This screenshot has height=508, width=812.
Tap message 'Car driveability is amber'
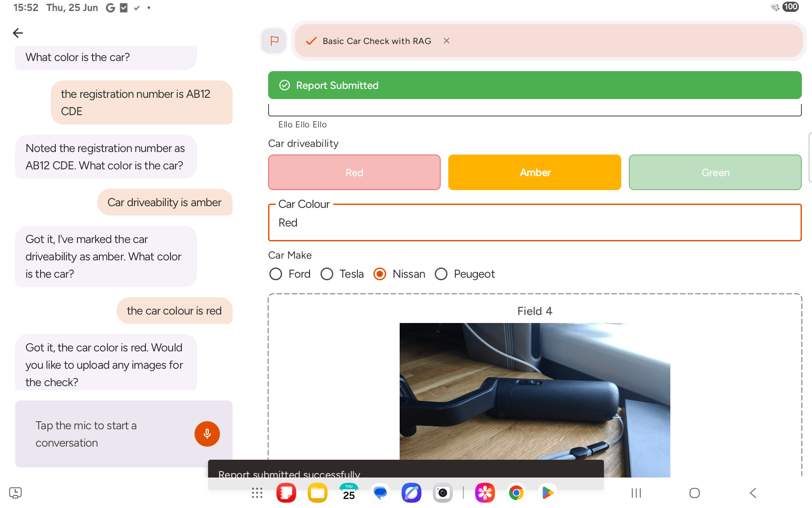point(165,202)
